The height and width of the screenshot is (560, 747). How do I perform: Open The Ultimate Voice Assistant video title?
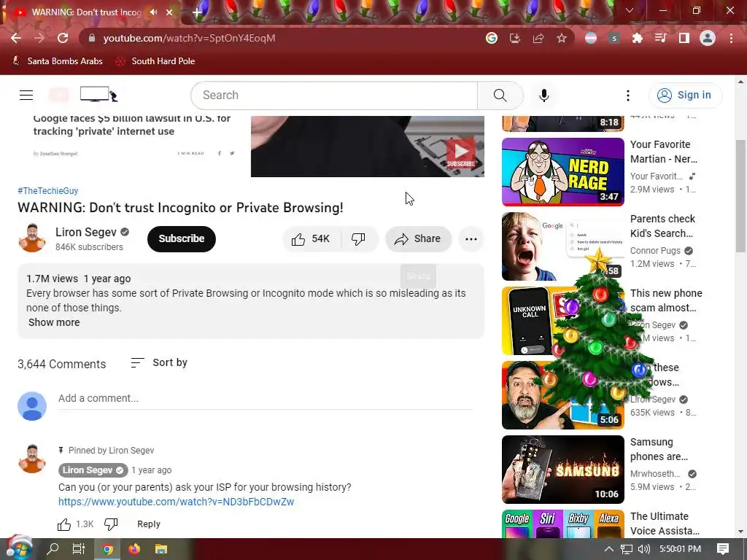[665, 524]
